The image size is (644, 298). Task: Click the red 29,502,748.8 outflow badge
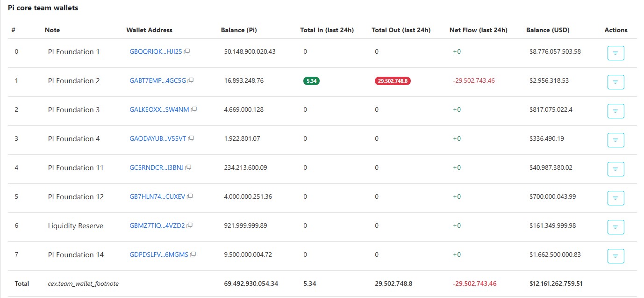pyautogui.click(x=393, y=80)
